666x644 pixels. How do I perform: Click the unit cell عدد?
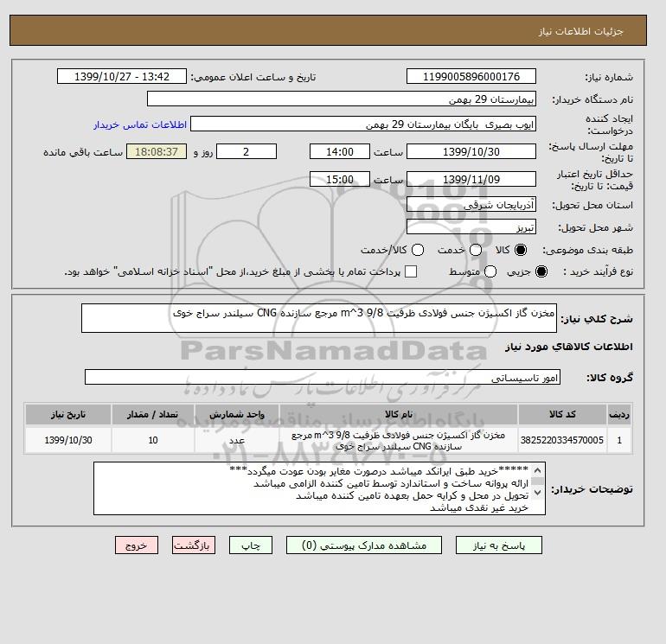coord(237,440)
